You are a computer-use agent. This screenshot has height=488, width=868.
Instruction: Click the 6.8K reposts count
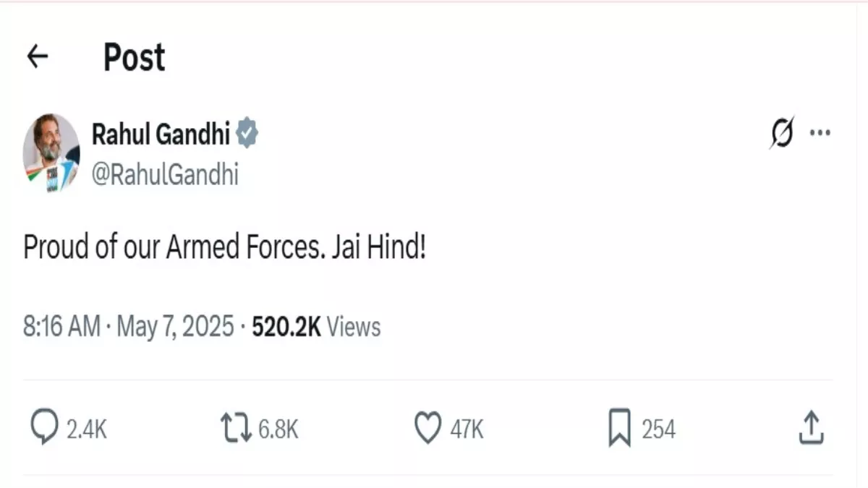(278, 430)
